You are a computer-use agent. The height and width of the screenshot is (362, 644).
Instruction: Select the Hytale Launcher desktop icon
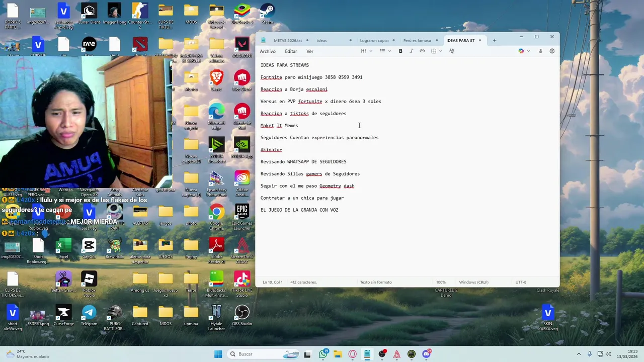pyautogui.click(x=216, y=318)
